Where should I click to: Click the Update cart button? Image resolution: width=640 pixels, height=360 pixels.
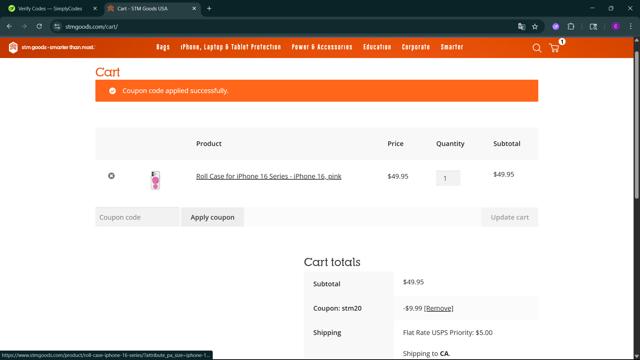pyautogui.click(x=509, y=217)
